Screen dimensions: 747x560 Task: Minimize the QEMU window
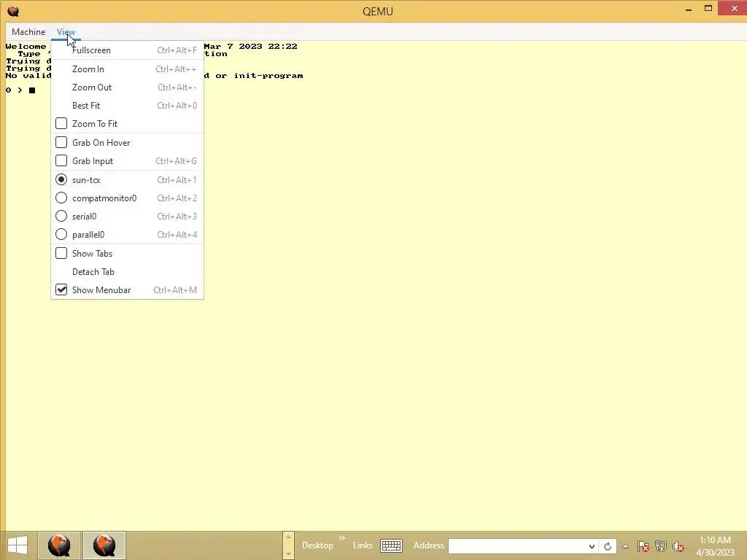[689, 9]
